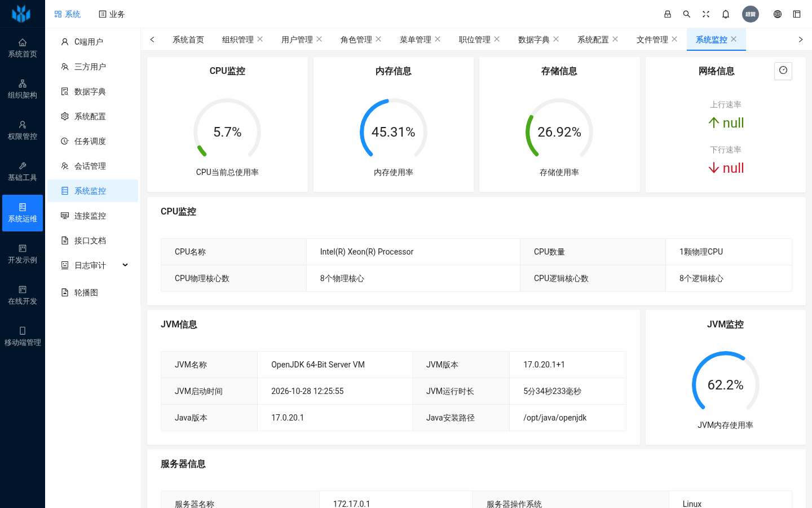Image resolution: width=812 pixels, height=508 pixels.
Task: Open 开发示例 in left rail
Action: 23,254
